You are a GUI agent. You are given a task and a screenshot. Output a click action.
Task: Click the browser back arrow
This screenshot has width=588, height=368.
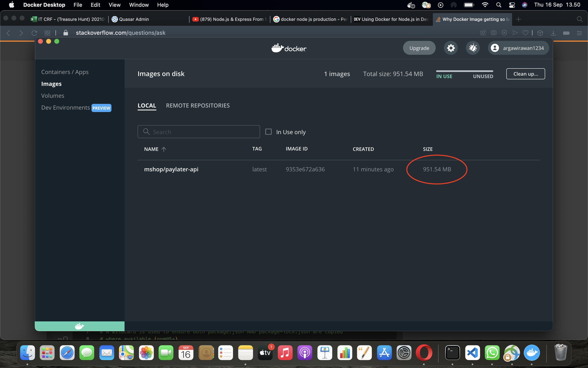coord(8,33)
